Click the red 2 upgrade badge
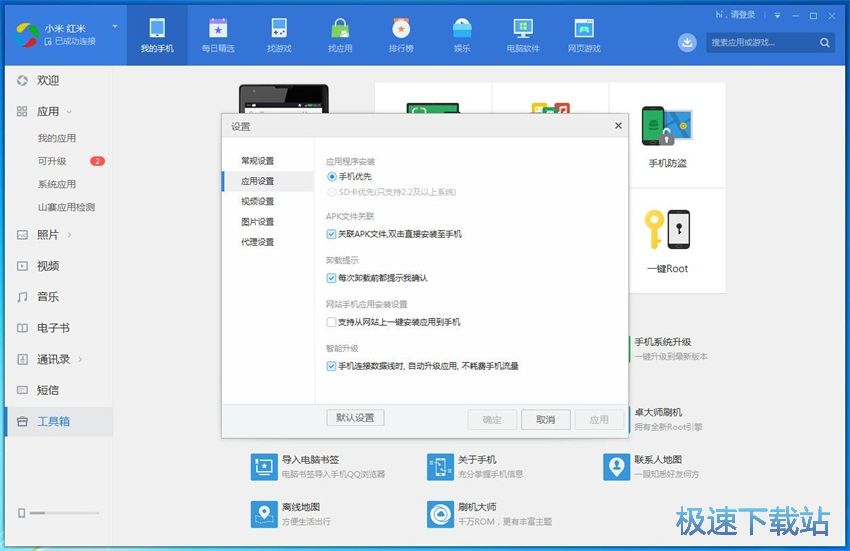This screenshot has height=551, width=850. click(x=98, y=161)
